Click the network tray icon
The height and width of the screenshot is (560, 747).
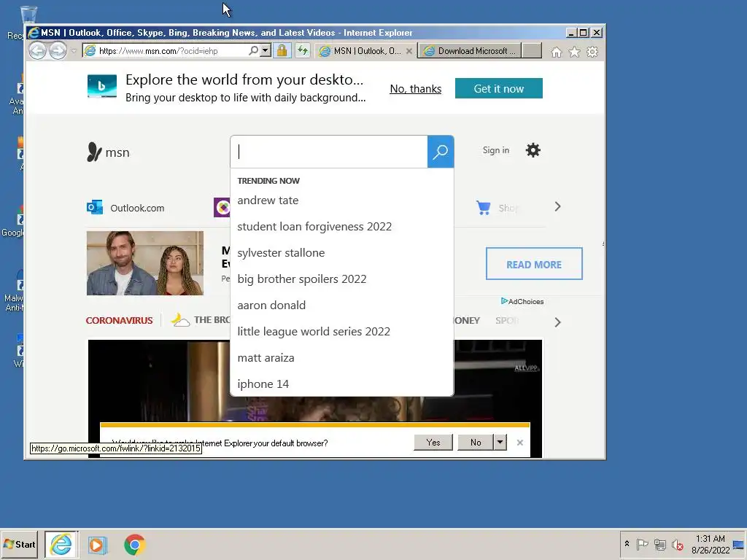(x=659, y=544)
